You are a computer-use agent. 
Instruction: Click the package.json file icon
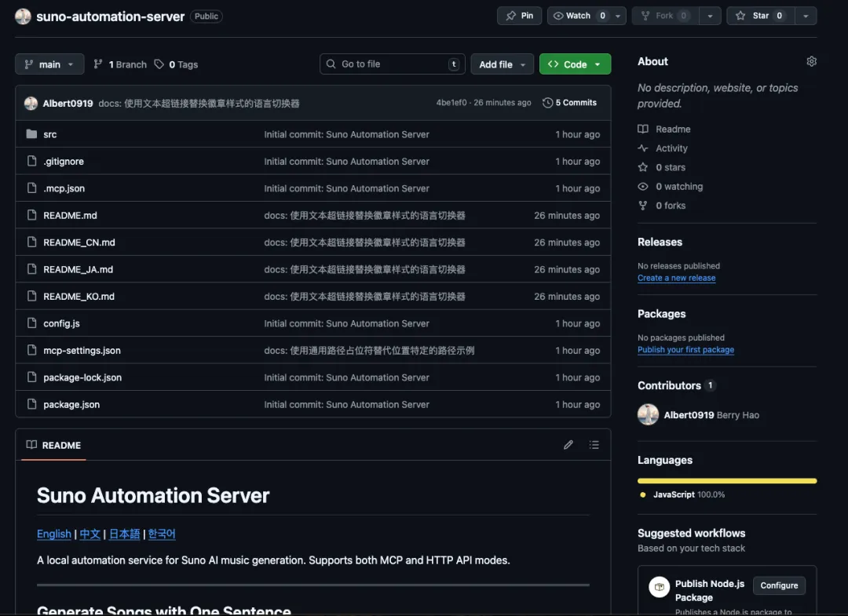[x=31, y=404]
